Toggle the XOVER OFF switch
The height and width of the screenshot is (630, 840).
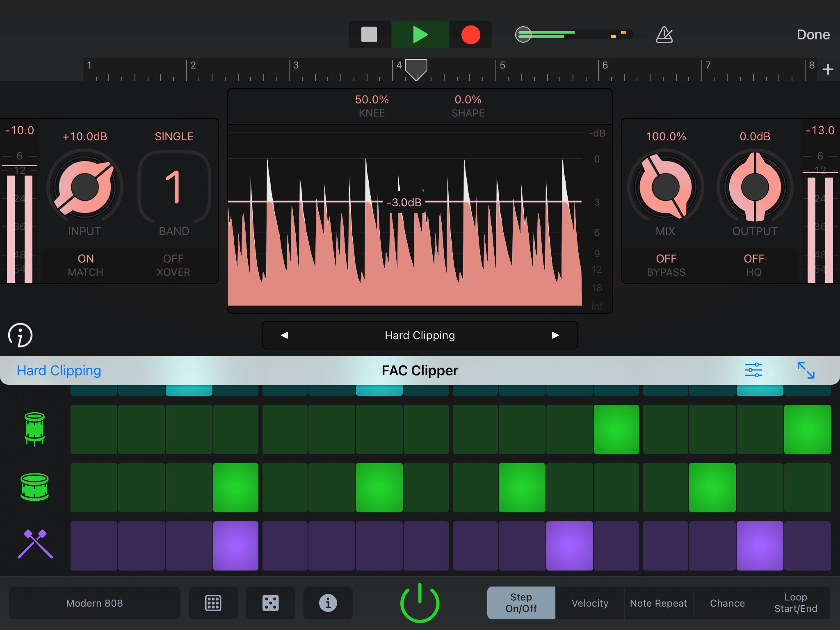(x=173, y=265)
